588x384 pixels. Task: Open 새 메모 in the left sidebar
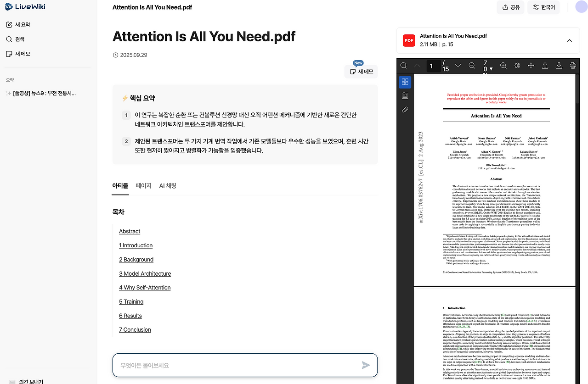click(x=18, y=54)
